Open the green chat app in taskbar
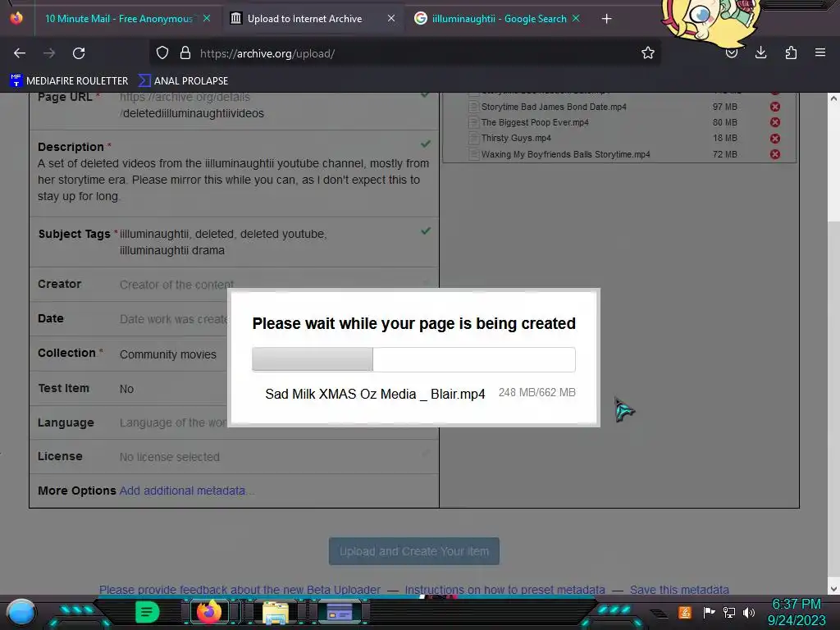This screenshot has width=840, height=630. (148, 612)
